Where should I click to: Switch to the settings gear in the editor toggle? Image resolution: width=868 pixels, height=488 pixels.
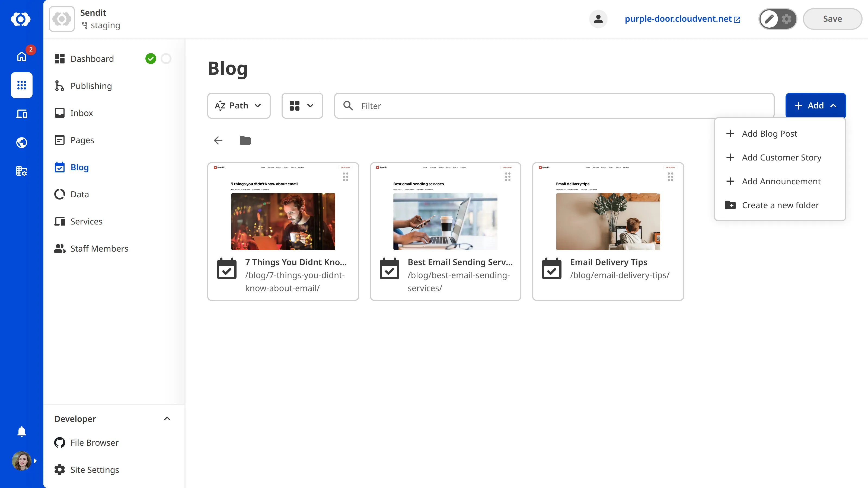pyautogui.click(x=786, y=19)
